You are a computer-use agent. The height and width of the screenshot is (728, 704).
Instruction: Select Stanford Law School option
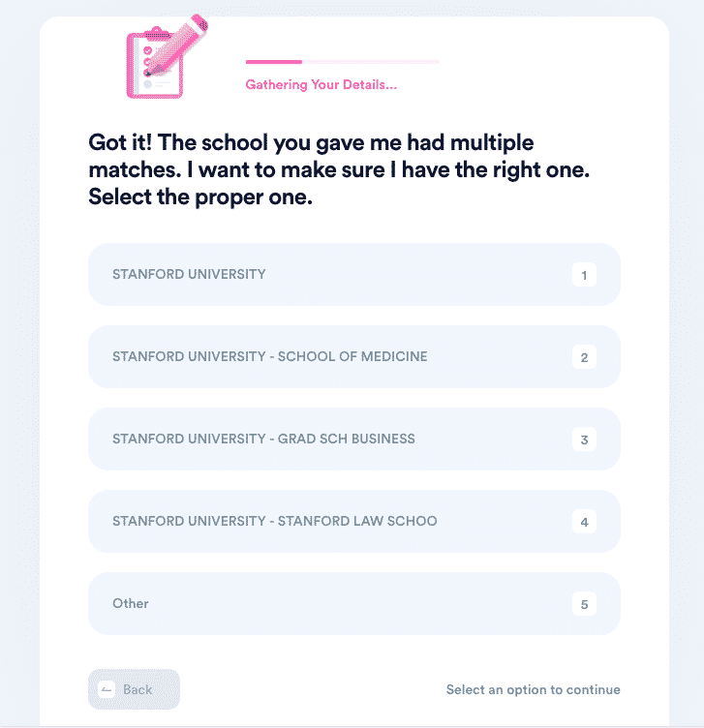click(x=354, y=521)
